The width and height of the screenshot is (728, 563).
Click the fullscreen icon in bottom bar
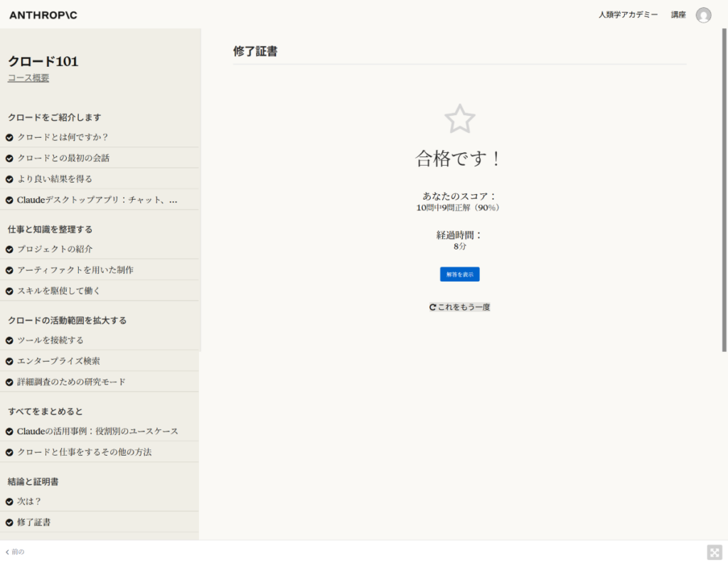pos(714,552)
